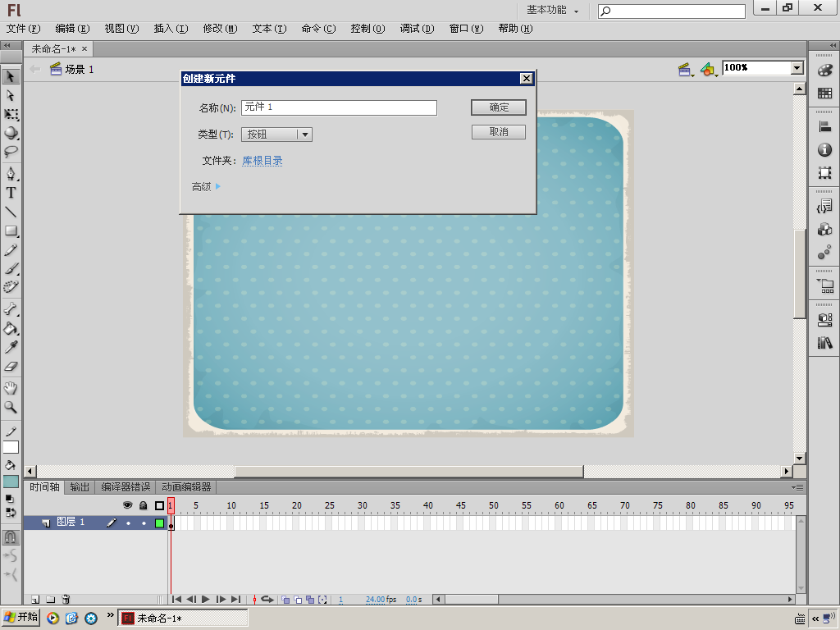Open the Motion Presets panel icon

click(x=825, y=253)
